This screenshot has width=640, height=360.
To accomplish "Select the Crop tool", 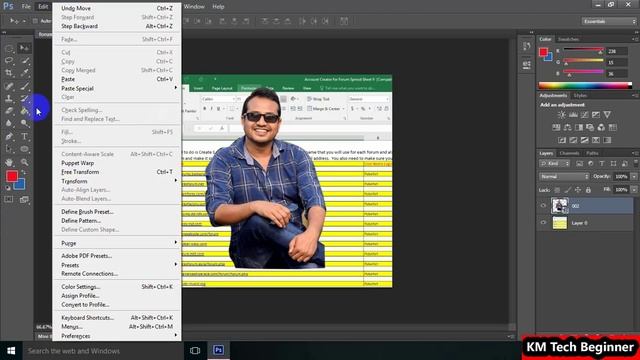I will point(9,73).
